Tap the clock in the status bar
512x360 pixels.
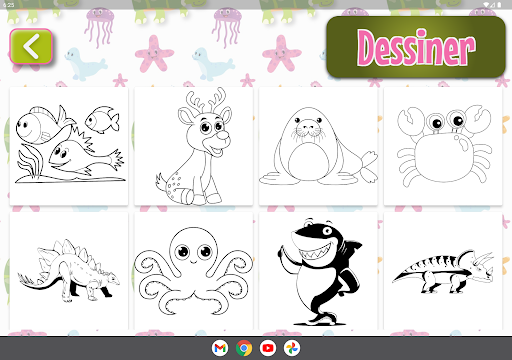(9, 5)
